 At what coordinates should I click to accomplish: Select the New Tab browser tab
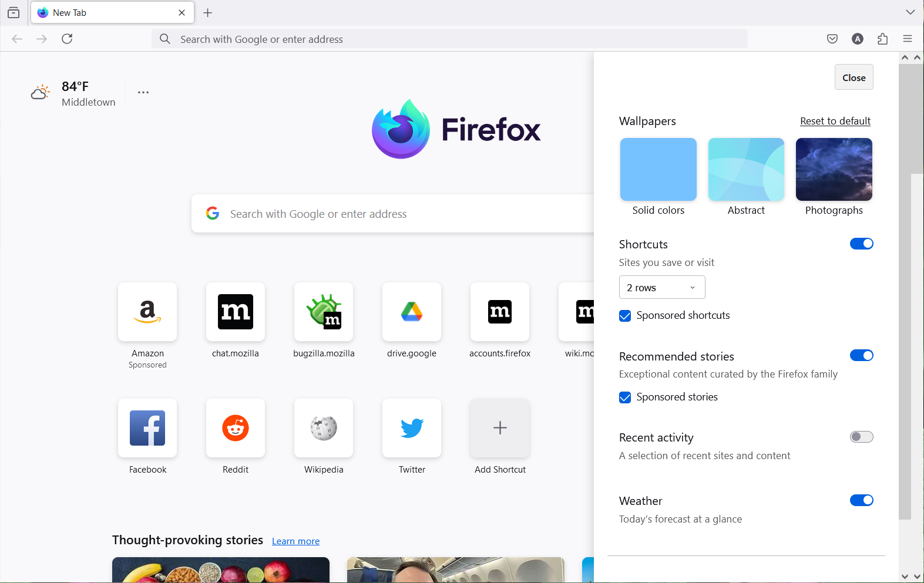(112, 12)
